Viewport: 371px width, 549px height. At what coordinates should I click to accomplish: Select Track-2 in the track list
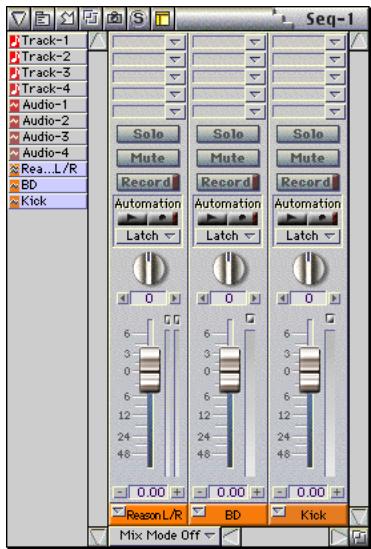48,57
